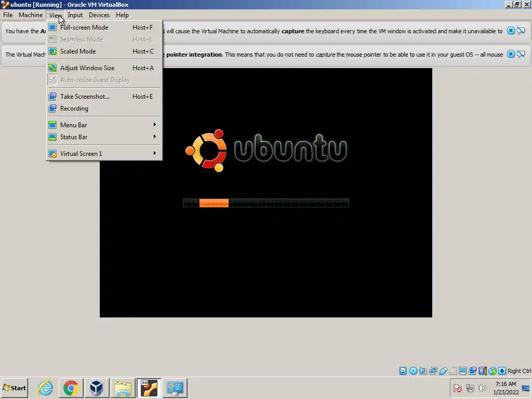The image size is (532, 399).
Task: Click the USB devices status icon
Action: point(443,371)
